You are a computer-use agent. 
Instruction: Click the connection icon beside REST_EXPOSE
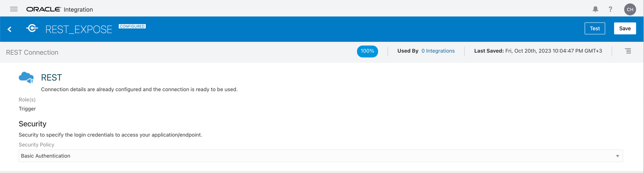(32, 28)
